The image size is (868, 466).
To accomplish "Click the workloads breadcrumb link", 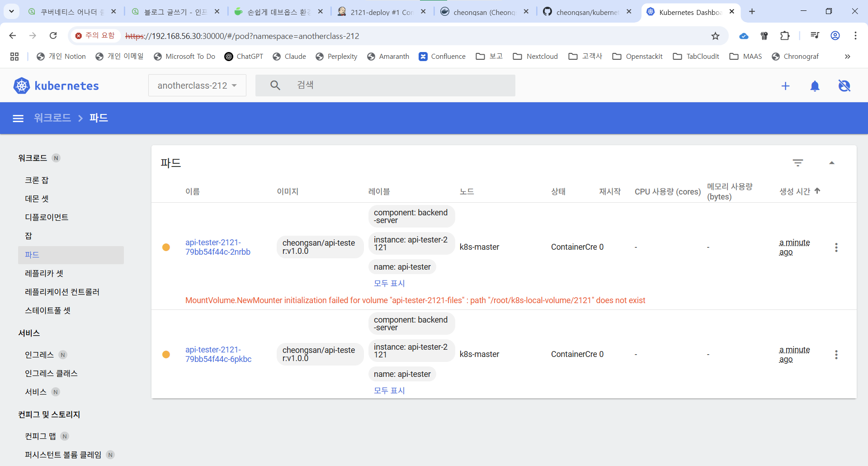I will coord(52,118).
